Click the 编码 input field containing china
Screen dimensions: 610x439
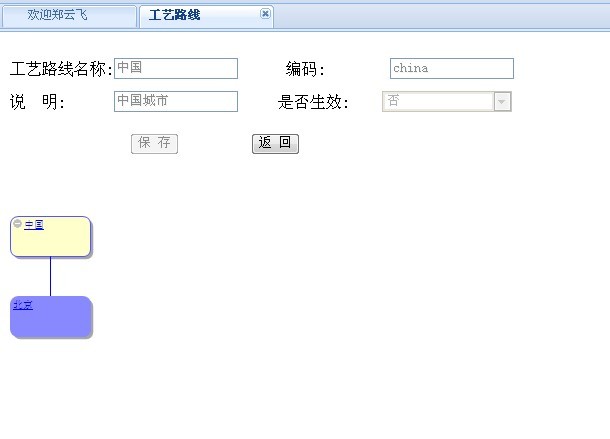(452, 68)
